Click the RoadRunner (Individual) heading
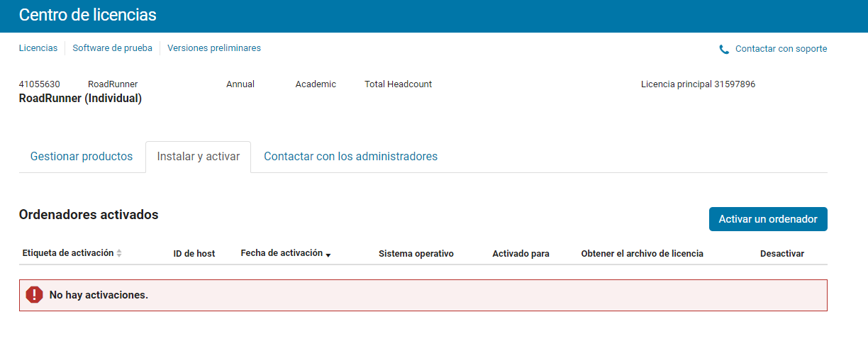Screen dimensions: 868x351 tap(80, 99)
